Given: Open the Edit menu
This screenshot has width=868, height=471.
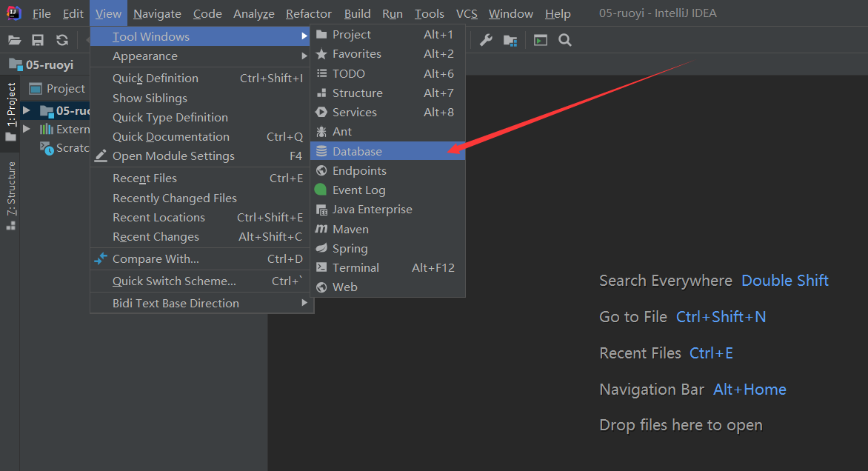Looking at the screenshot, I should point(73,13).
